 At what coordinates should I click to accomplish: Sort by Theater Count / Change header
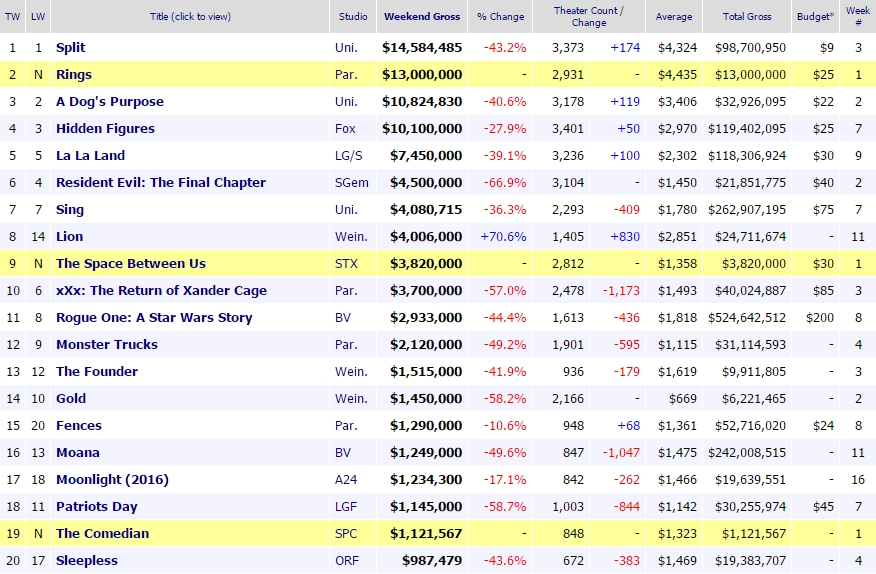click(x=589, y=16)
